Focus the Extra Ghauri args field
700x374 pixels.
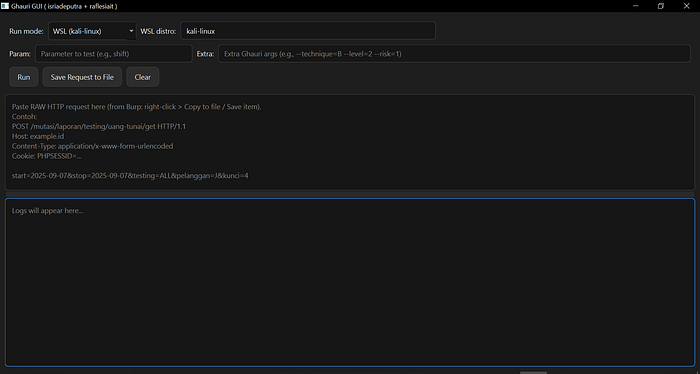coord(454,54)
